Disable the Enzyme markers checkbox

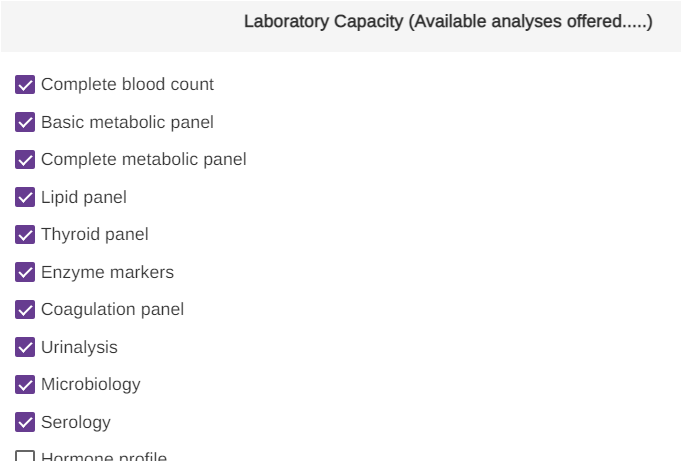pos(26,272)
